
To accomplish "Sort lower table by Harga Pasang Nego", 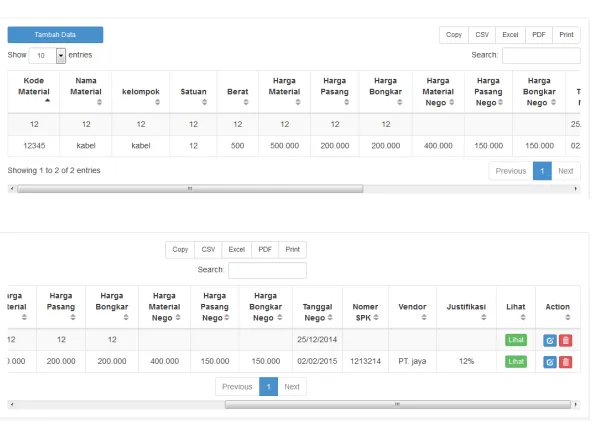I will point(215,306).
